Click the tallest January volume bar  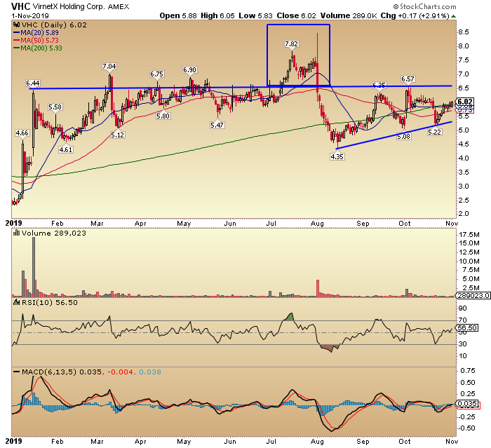[x=34, y=266]
